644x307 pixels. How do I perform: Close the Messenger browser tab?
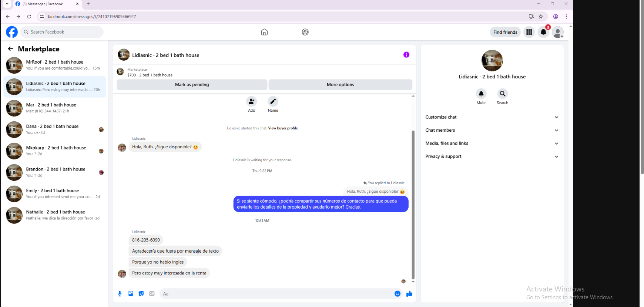tap(77, 4)
